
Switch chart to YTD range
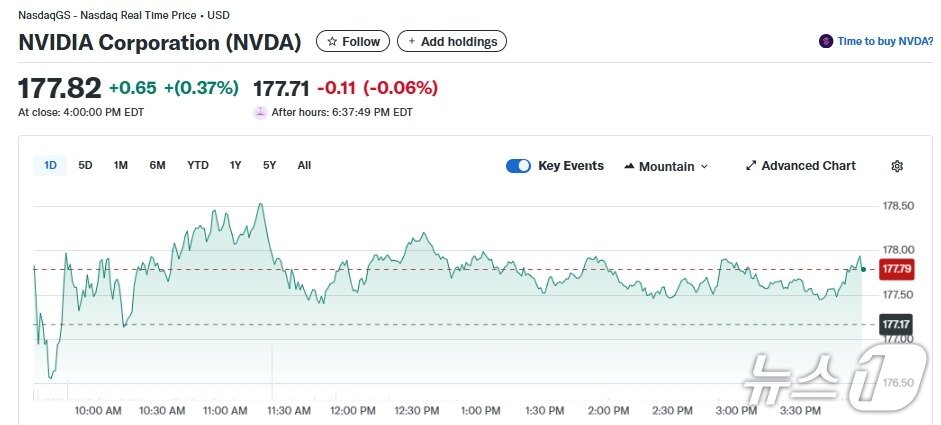click(x=198, y=166)
